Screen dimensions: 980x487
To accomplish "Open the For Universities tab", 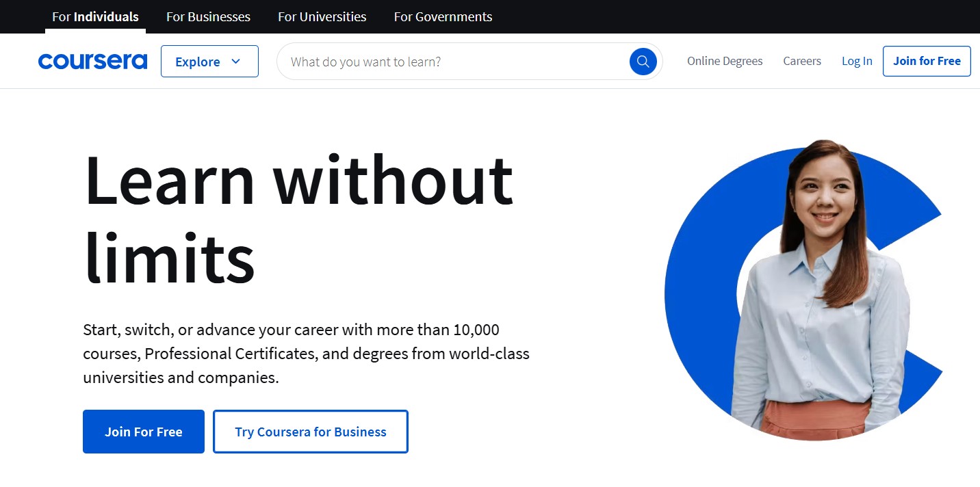I will [x=322, y=16].
